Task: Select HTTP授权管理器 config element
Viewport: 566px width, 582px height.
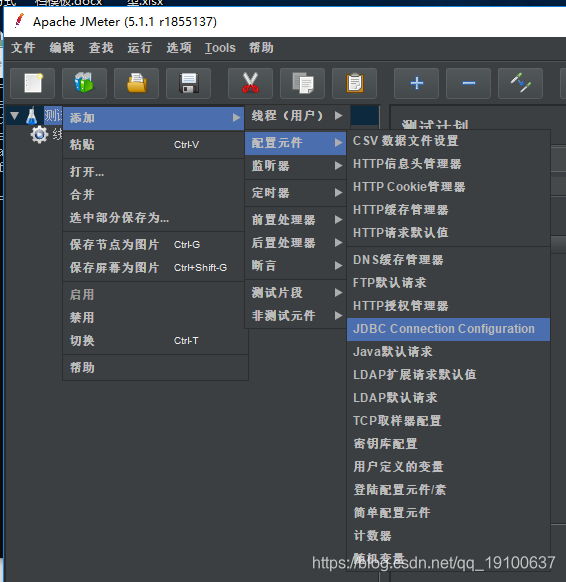Action: [x=448, y=306]
